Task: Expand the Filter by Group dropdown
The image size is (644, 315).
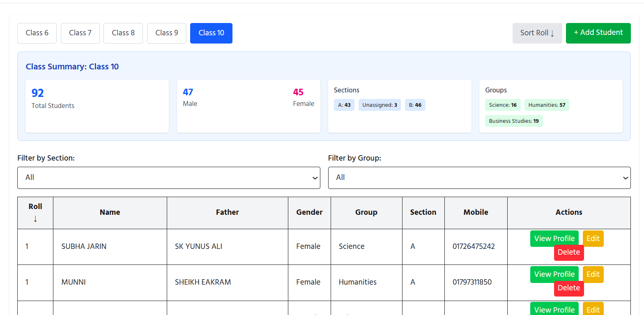Action: click(479, 178)
